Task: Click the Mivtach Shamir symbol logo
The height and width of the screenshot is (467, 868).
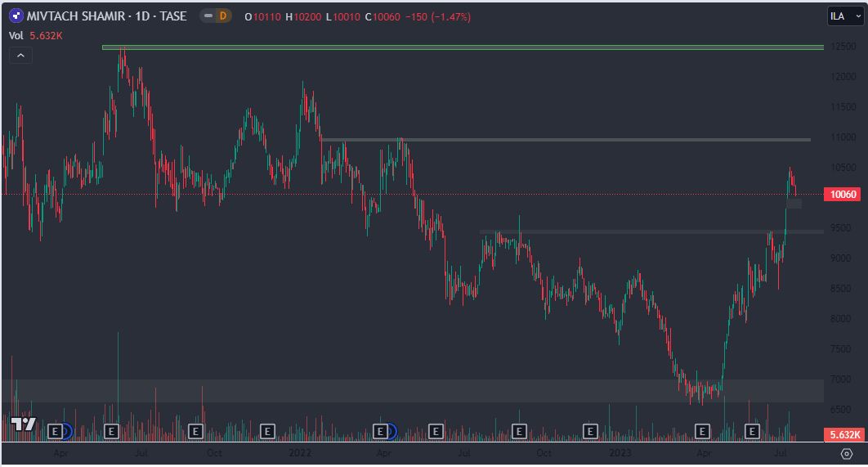Action: pos(16,16)
